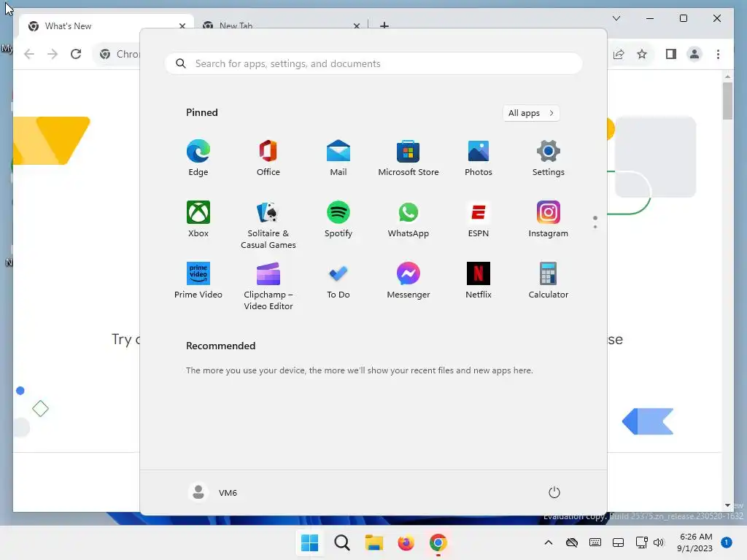Click the Chrome scrollbar down arrow
747x560 pixels.
coord(727,505)
